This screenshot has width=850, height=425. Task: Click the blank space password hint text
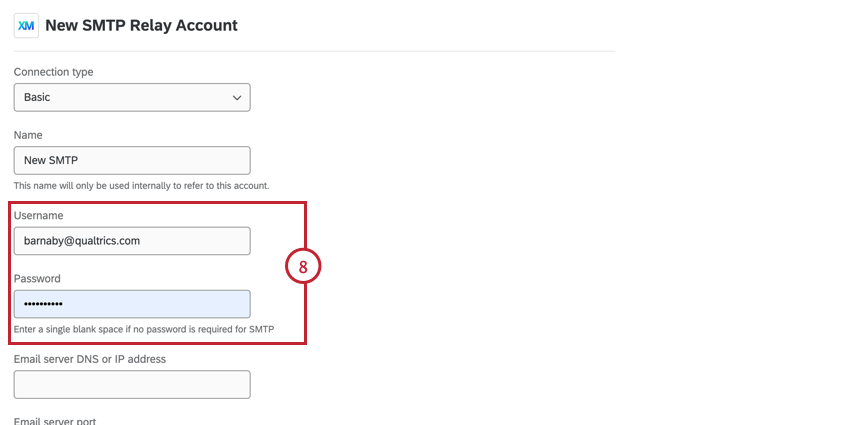144,329
